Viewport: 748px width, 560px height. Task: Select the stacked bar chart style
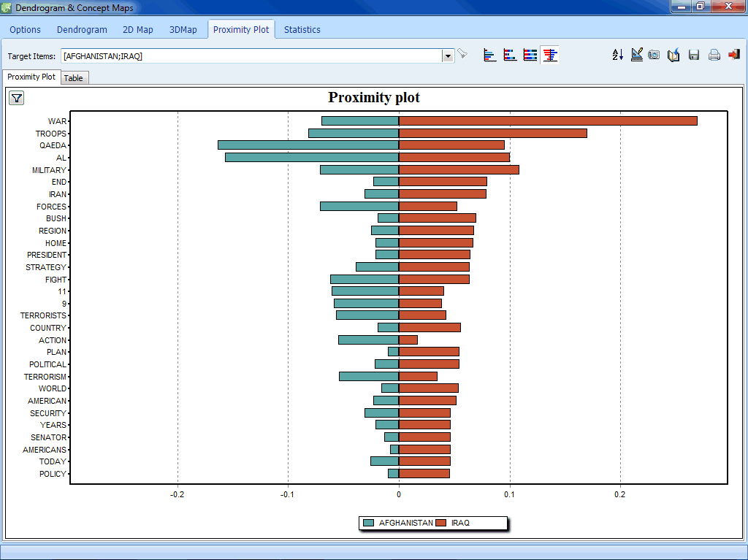[x=530, y=55]
